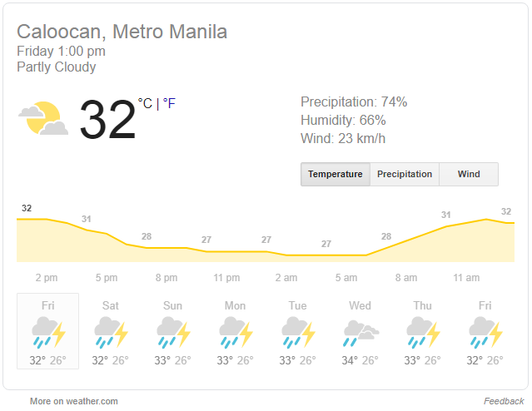Image resolution: width=532 pixels, height=411 pixels.
Task: Click the Feedback link
Action: (x=504, y=401)
